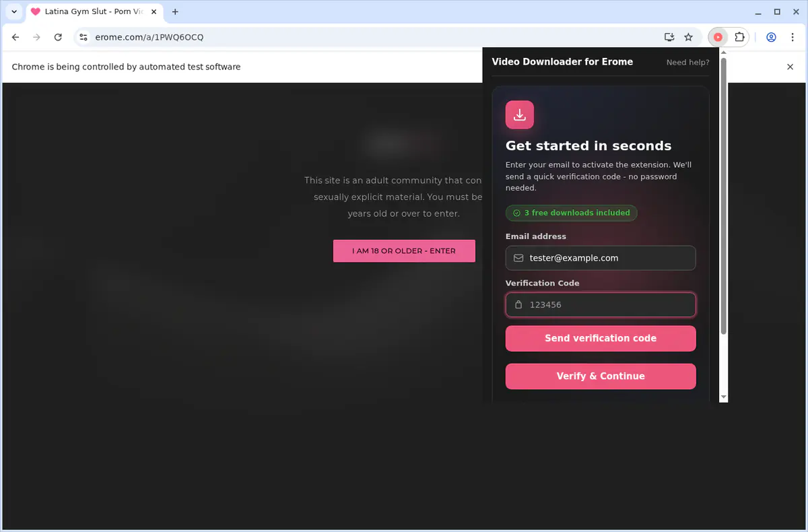
Task: Minimize the Chrome window
Action: pyautogui.click(x=758, y=11)
